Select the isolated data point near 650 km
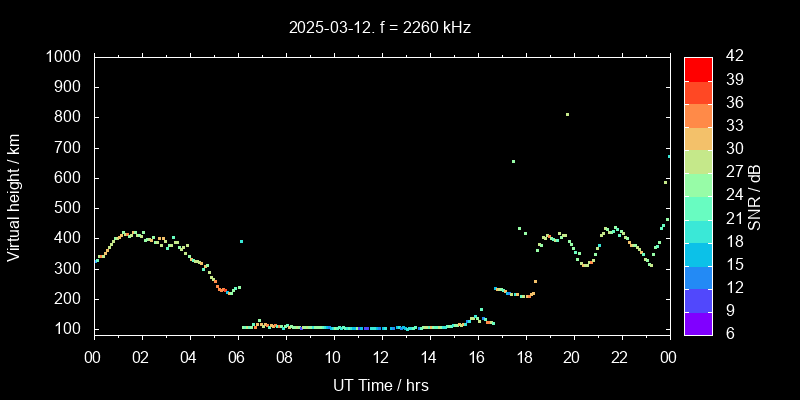Viewport: 800px width, 400px height. click(513, 161)
